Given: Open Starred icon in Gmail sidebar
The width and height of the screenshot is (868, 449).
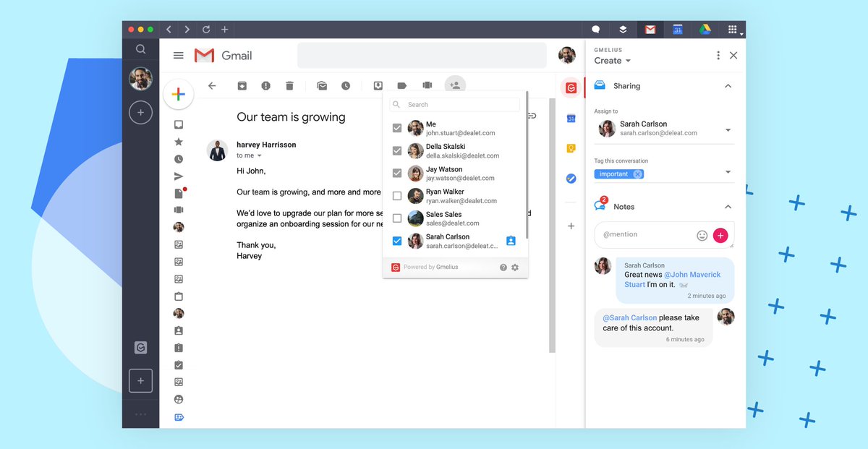Looking at the screenshot, I should pos(179,142).
